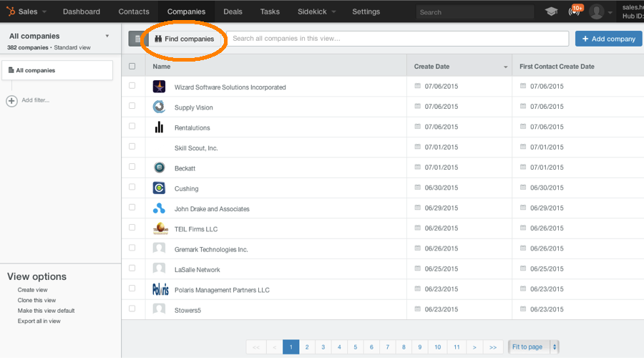Check the Supply Vision row checkbox
The image size is (644, 358).
[x=132, y=106]
